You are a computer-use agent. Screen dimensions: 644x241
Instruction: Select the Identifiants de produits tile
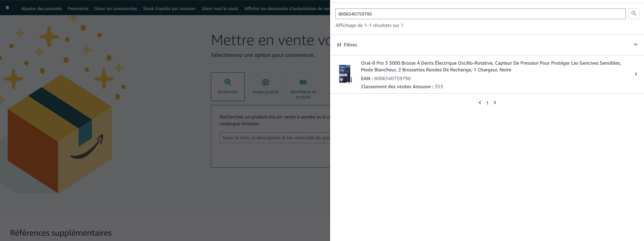click(303, 87)
